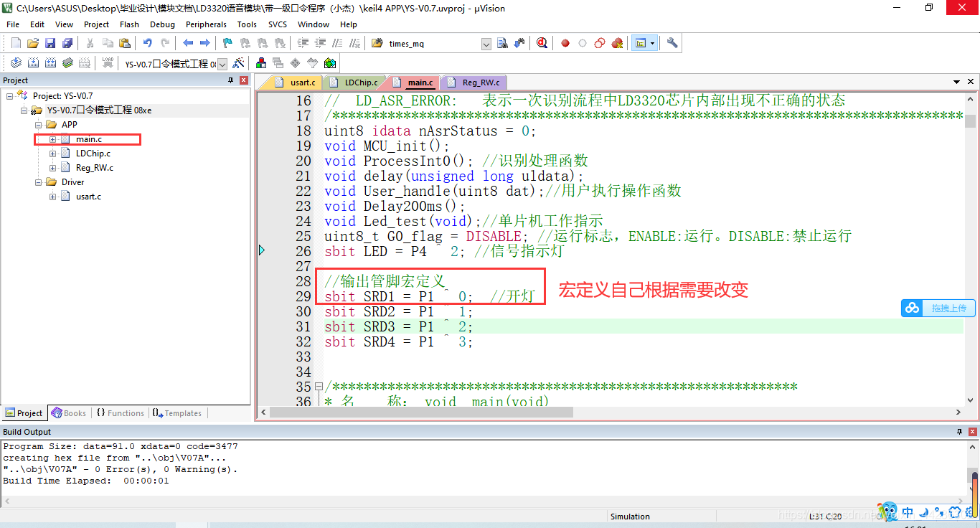The image size is (980, 528).
Task: Open Target Options magic wand icon
Action: tap(239, 63)
